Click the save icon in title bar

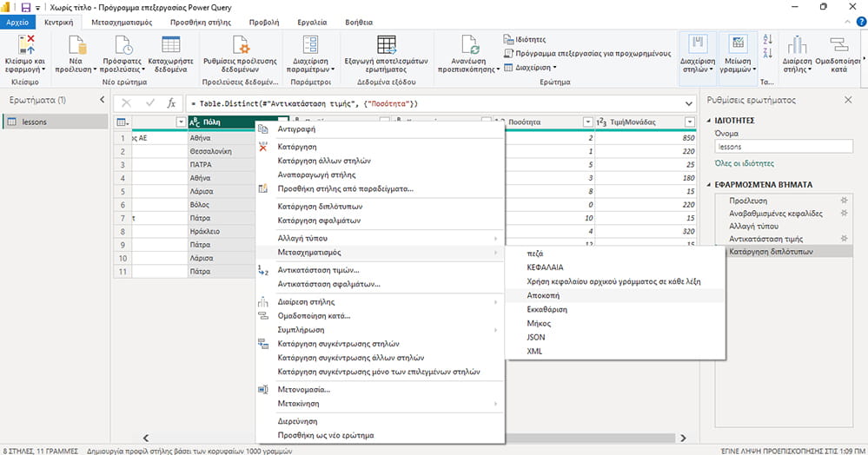tap(25, 7)
